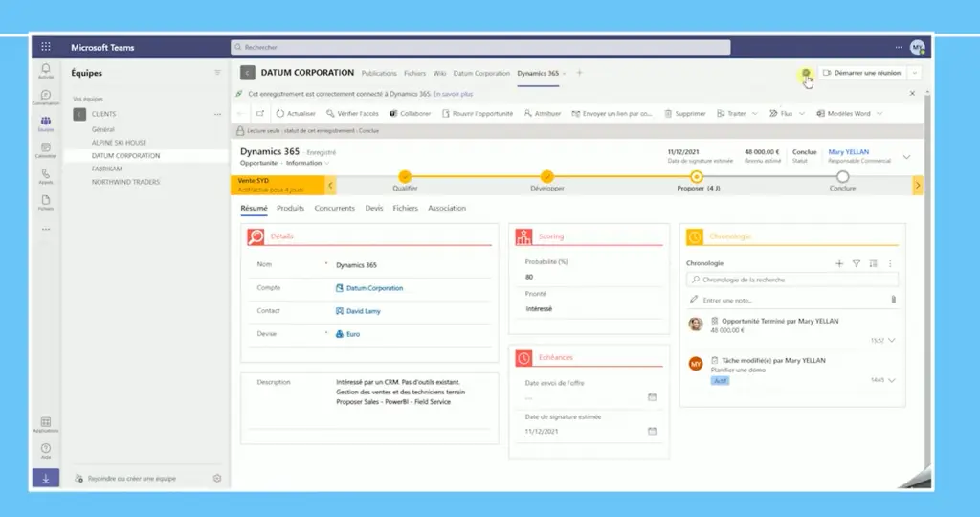This screenshot has width=980, height=517.
Task: Expand the Flux dropdown arrow
Action: coord(802,114)
